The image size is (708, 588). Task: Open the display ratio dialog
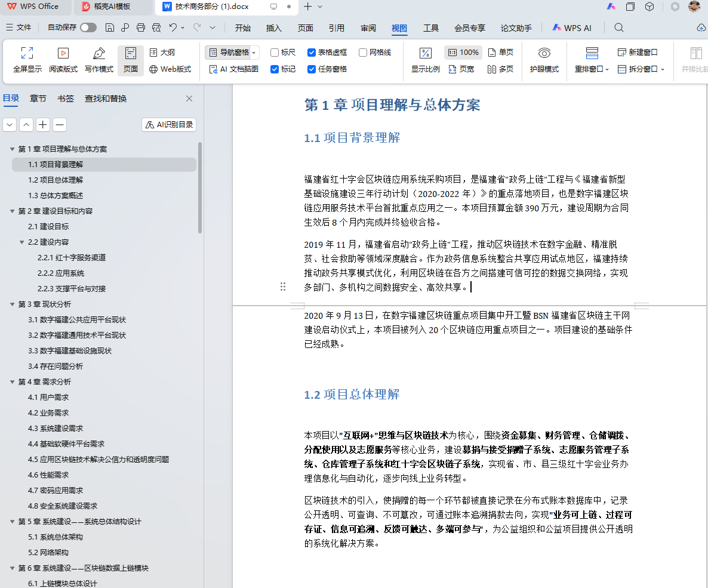[x=426, y=60]
